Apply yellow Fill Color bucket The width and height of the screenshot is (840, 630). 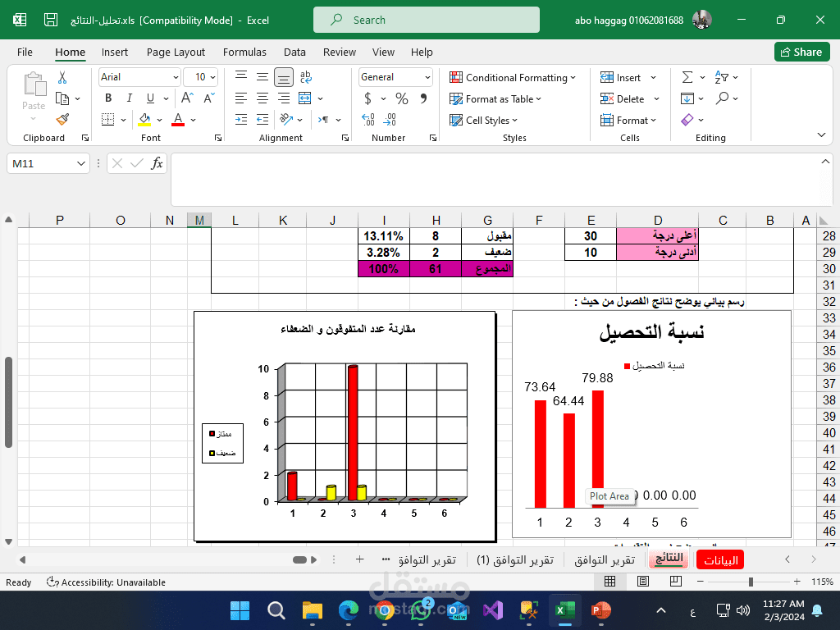pyautogui.click(x=144, y=120)
